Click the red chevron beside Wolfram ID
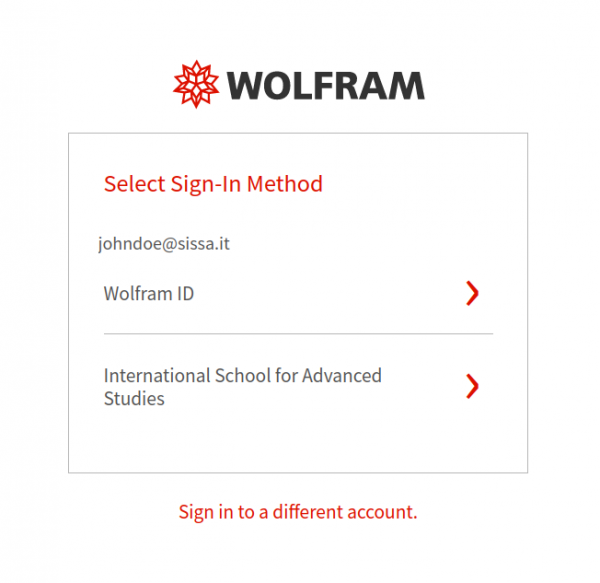Image resolution: width=600 pixels, height=583 pixels. (x=472, y=293)
